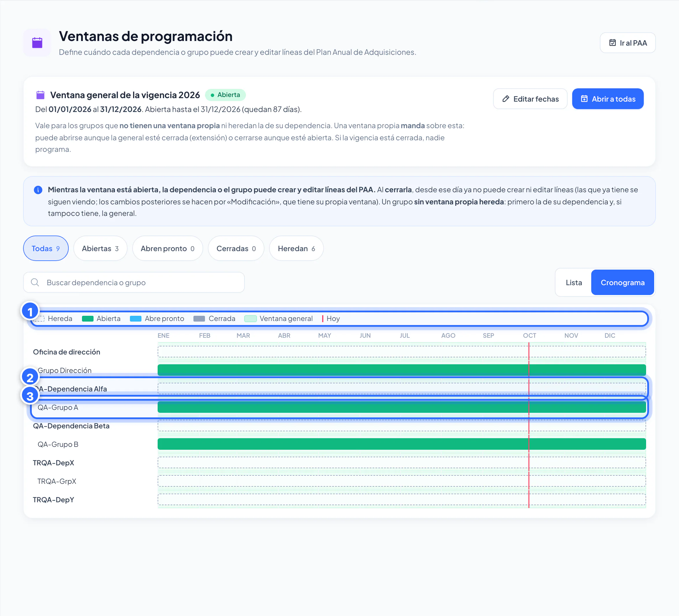
Task: Click the dashed inherited bar for TRQA-DepY
Action: (402, 500)
